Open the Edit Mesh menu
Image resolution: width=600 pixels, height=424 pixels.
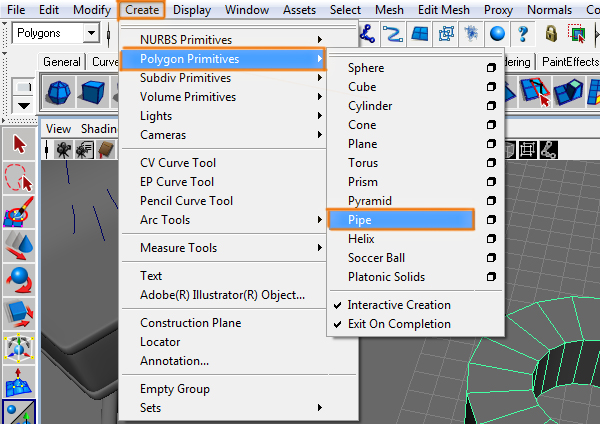tap(442, 10)
